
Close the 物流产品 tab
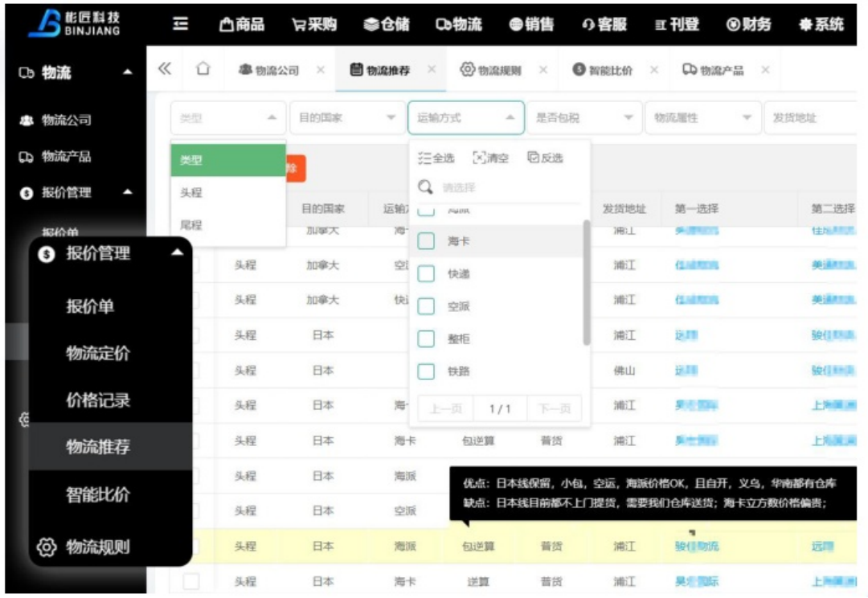765,70
